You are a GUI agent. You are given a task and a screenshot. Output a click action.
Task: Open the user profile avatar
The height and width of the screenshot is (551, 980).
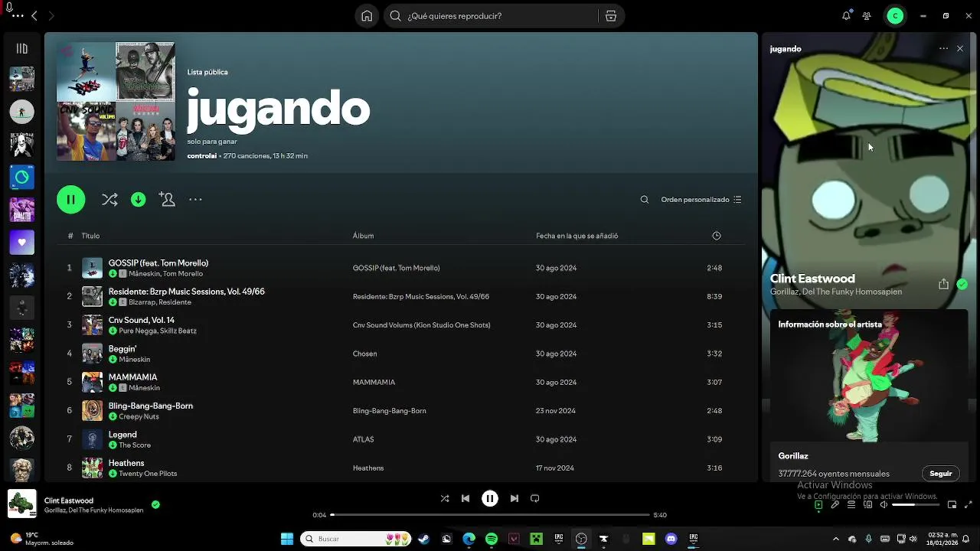tap(895, 16)
